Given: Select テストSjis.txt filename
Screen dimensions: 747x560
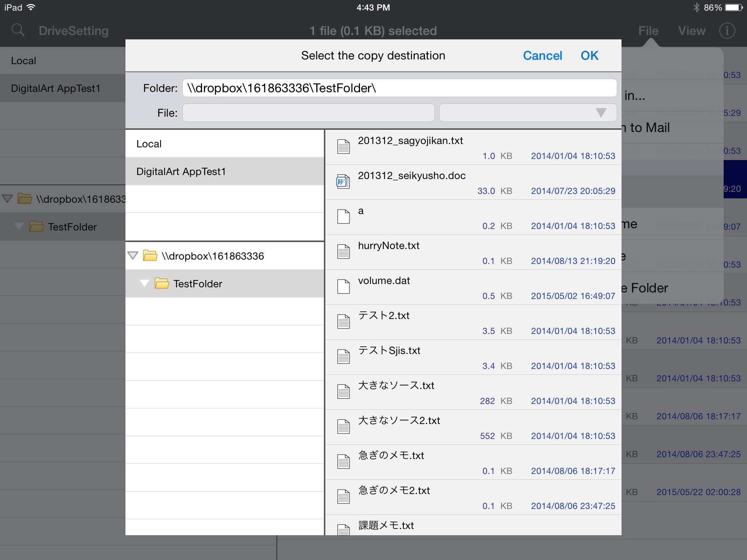Looking at the screenshot, I should click(x=389, y=350).
